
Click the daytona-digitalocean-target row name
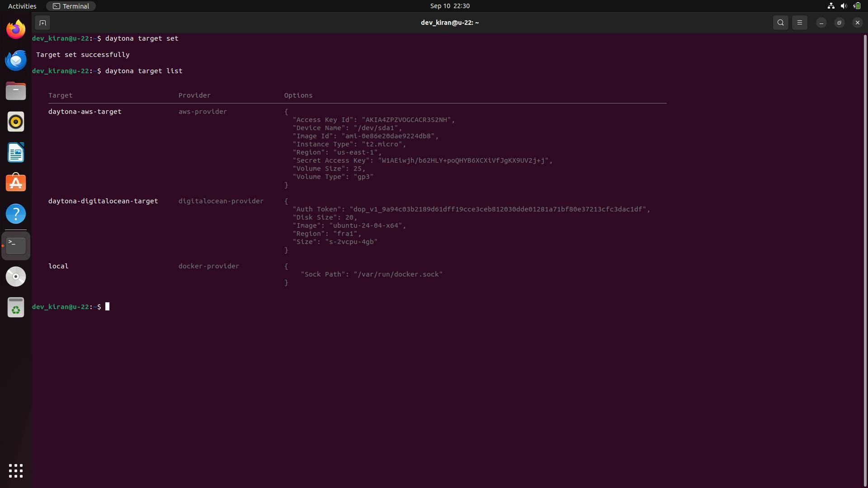(103, 201)
